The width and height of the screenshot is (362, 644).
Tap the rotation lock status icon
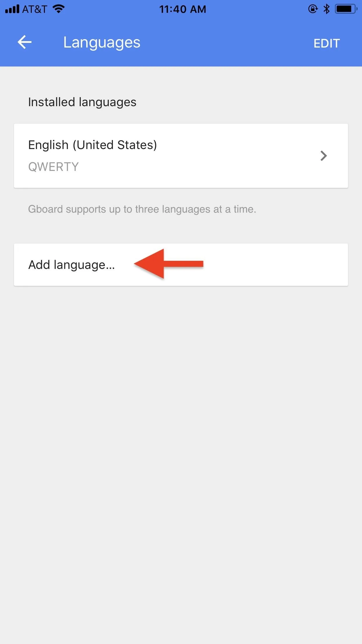click(x=313, y=9)
